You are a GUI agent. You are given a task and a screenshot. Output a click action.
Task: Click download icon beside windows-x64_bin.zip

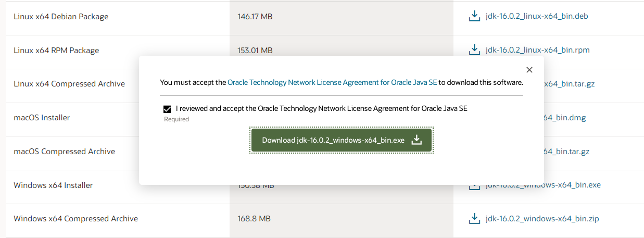[474, 219]
